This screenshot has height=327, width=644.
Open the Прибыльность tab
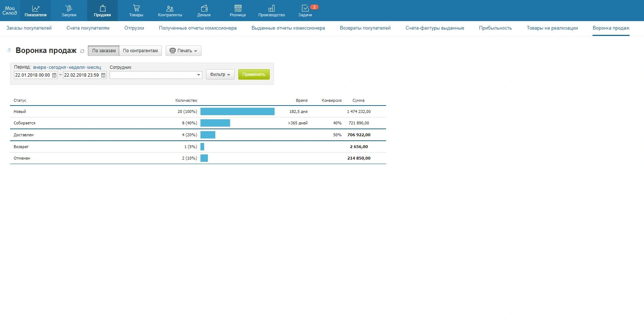[x=495, y=28]
